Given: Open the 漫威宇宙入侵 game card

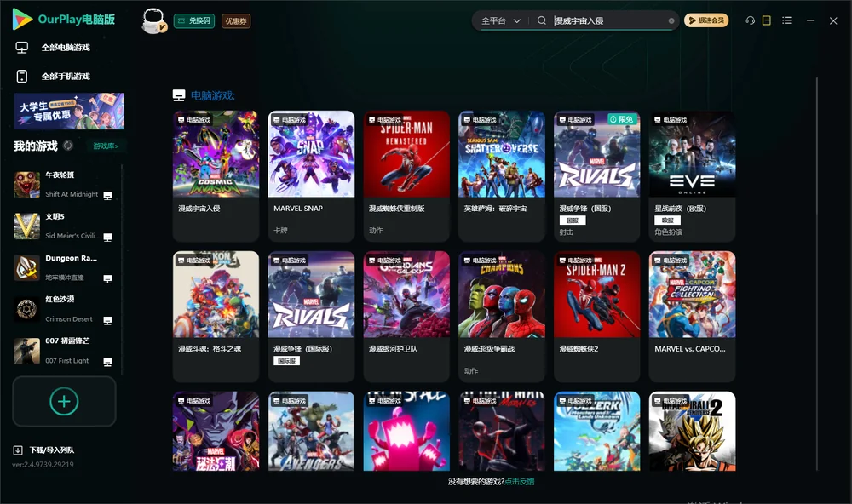Looking at the screenshot, I should click(216, 176).
